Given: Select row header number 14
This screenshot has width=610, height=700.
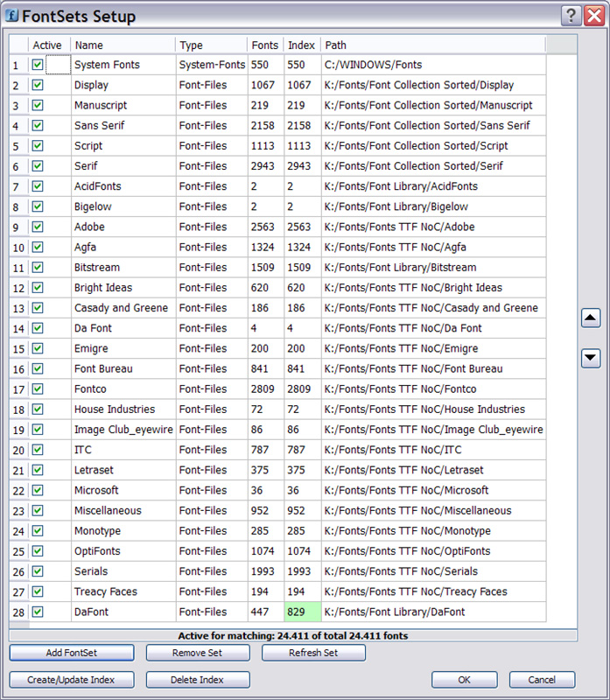Looking at the screenshot, I should [18, 328].
